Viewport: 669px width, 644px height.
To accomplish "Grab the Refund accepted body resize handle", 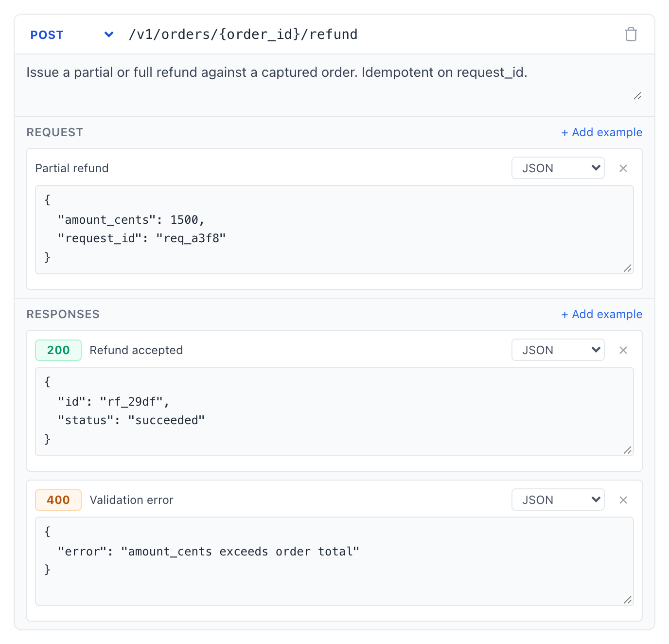I will (x=628, y=450).
